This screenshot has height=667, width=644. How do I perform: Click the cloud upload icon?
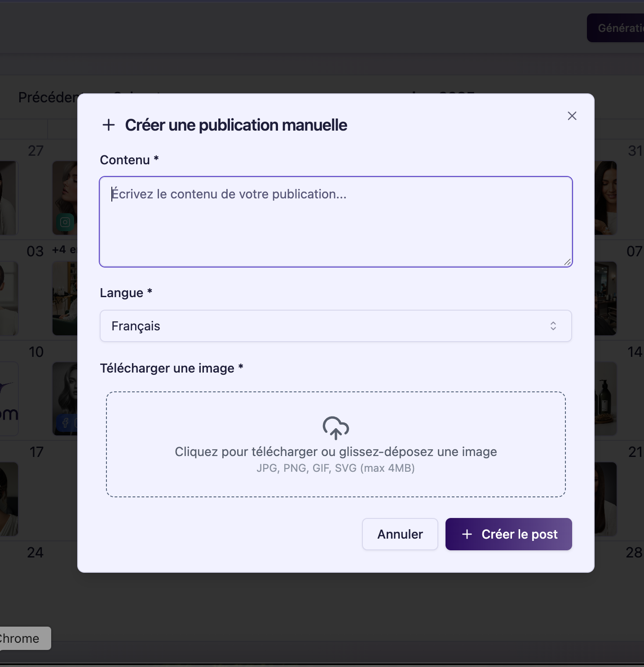(335, 428)
